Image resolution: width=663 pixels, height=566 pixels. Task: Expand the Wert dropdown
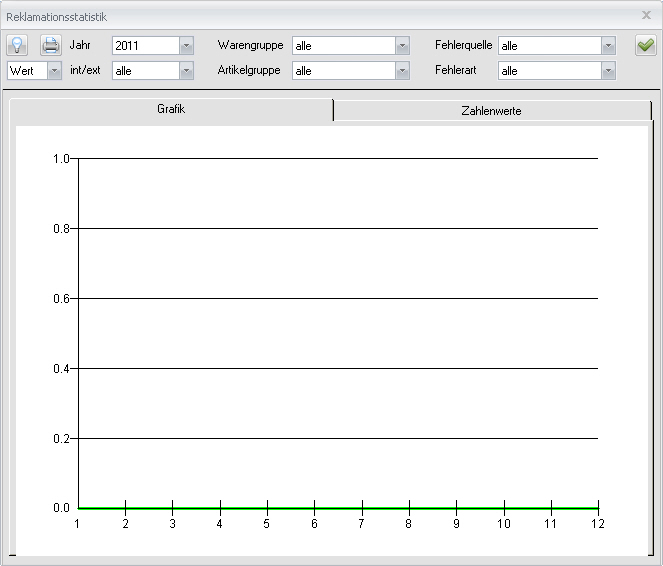tap(54, 71)
